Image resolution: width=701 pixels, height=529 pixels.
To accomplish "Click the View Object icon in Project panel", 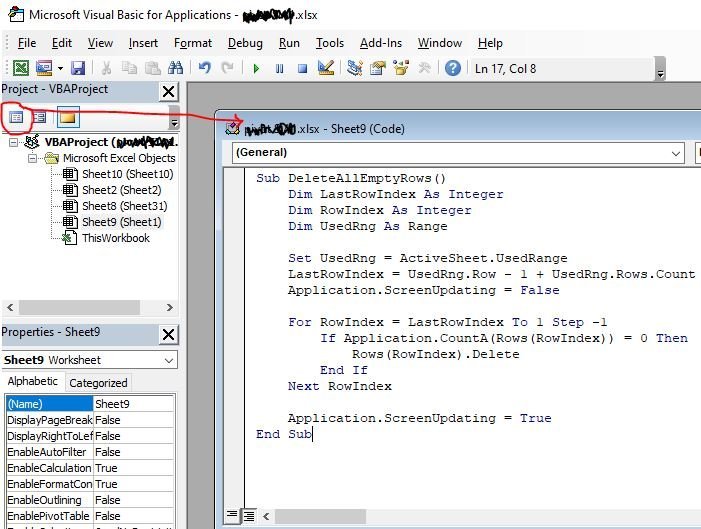I will point(40,118).
